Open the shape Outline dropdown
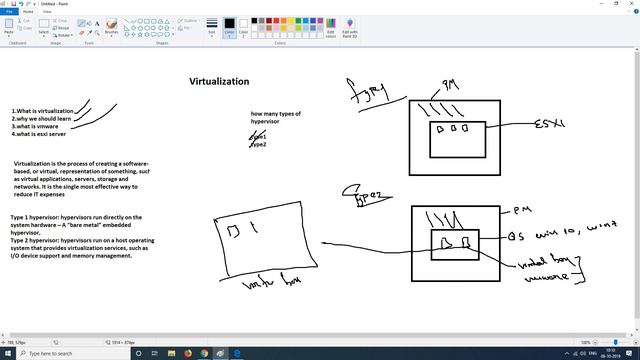Image resolution: width=640 pixels, height=360 pixels. (188, 20)
